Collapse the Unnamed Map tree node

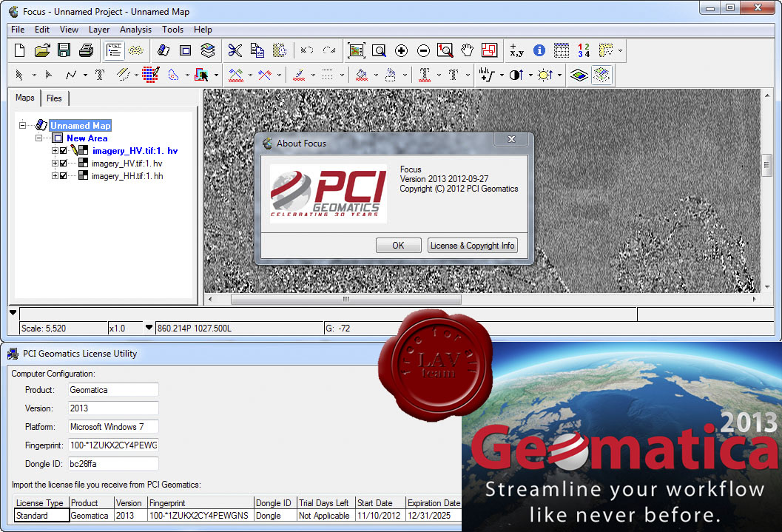click(x=22, y=125)
